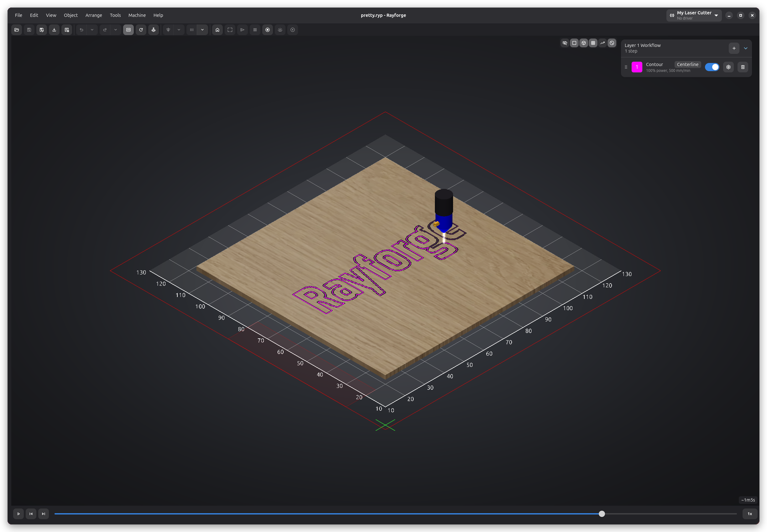
Task: Toggle the cube perspective view button
Action: point(584,43)
